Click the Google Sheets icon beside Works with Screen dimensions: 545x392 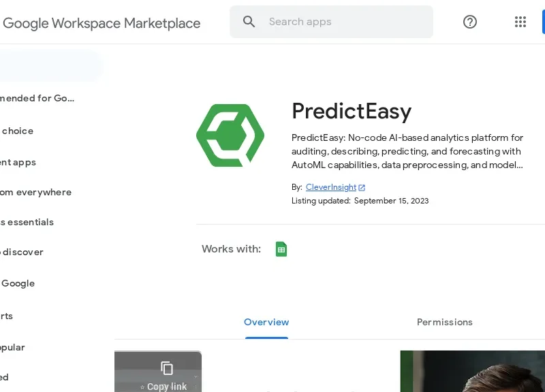(x=281, y=249)
